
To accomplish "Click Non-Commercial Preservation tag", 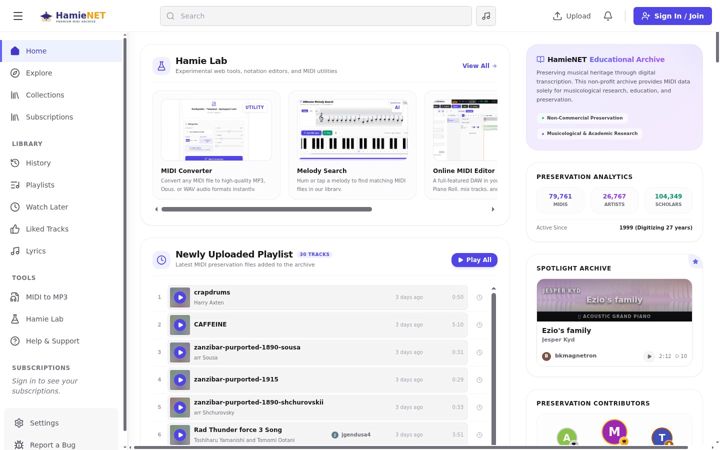I will [582, 118].
